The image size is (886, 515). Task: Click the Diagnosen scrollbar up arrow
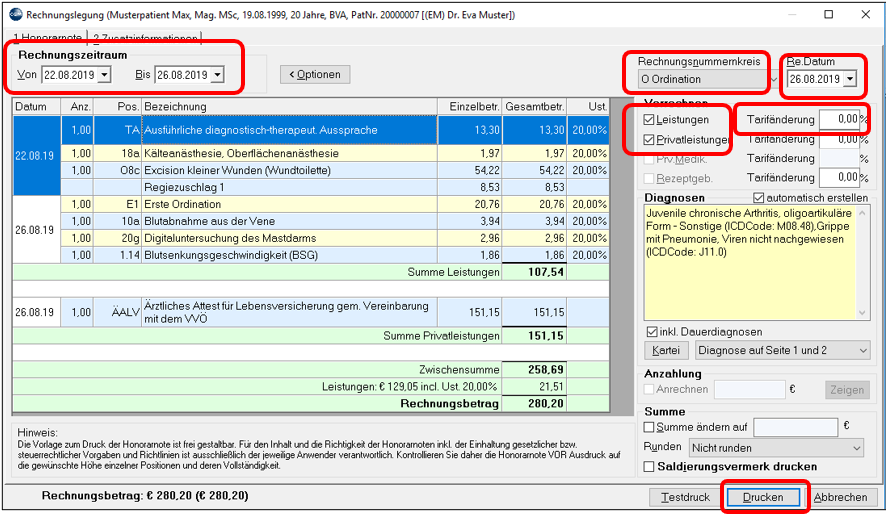point(862,213)
